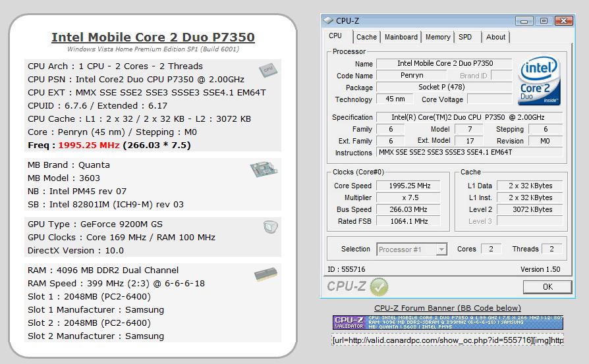The image size is (589, 364).
Task: Click the NB : Intel PM45 rev 07 line
Action: (x=77, y=192)
